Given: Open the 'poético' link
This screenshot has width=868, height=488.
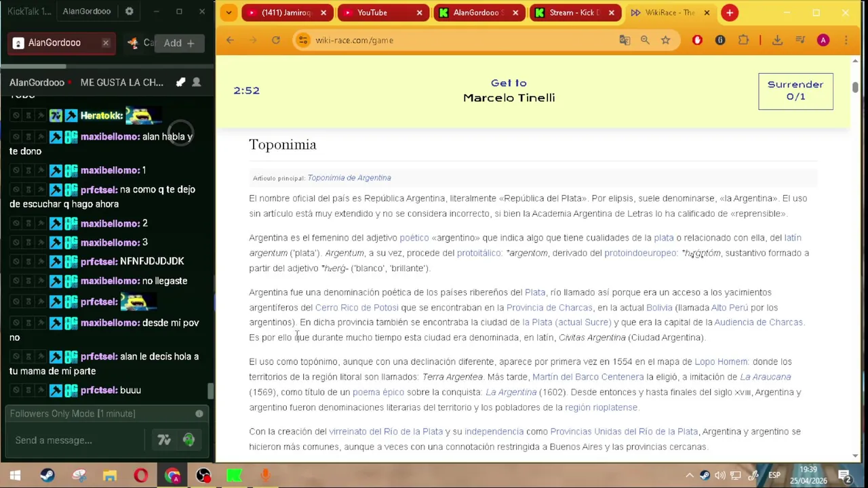Looking at the screenshot, I should (x=414, y=238).
